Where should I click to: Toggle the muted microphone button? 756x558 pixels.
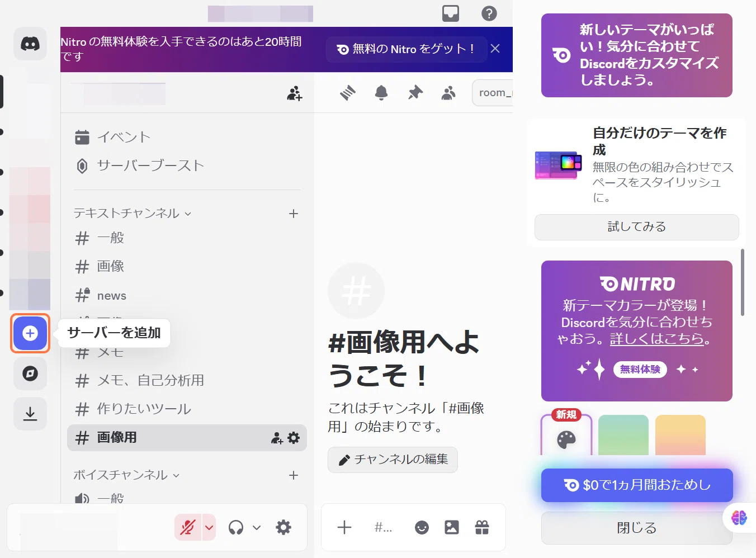pyautogui.click(x=188, y=527)
